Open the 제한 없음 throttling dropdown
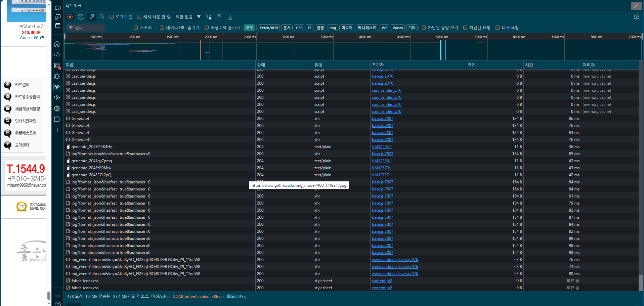Image resolution: width=644 pixels, height=306 pixels. click(188, 17)
